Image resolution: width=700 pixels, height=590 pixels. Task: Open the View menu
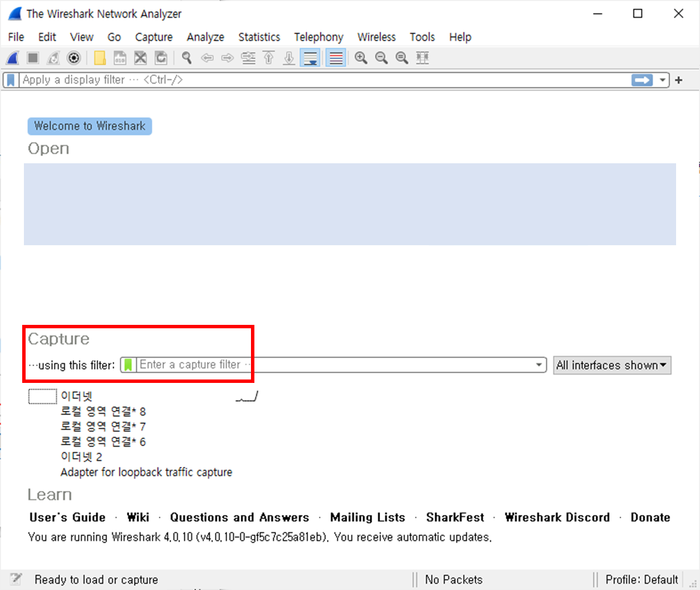click(x=81, y=37)
